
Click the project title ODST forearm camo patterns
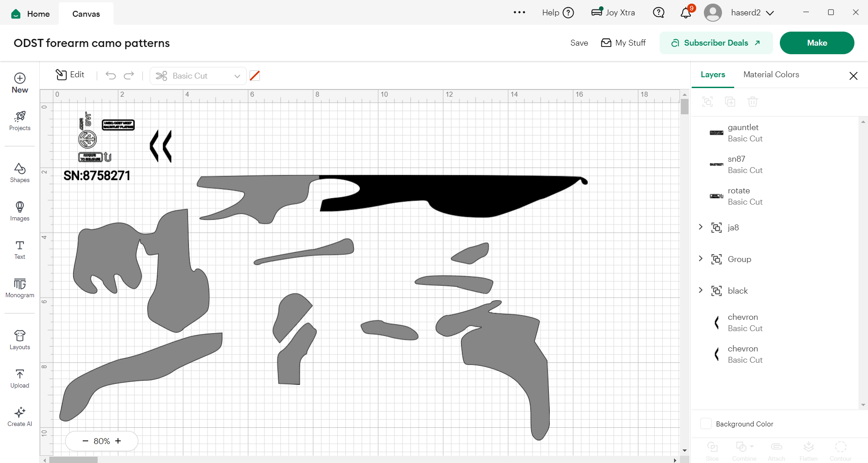click(x=92, y=43)
